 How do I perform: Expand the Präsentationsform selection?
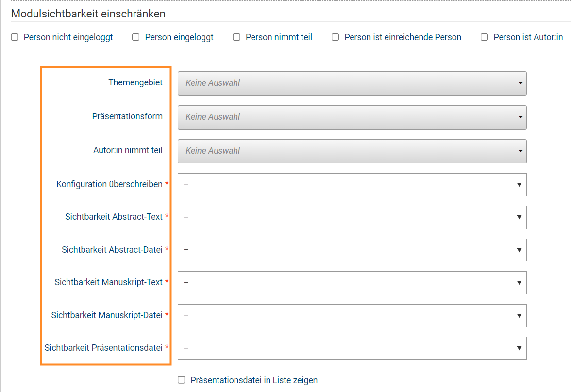352,117
